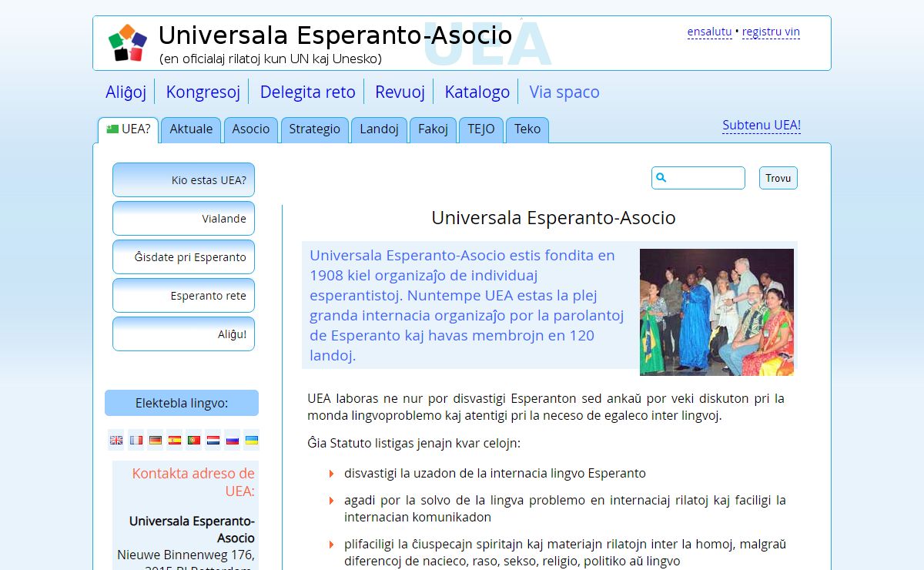Click the Kontakta adreso de UEA: heading

coord(193,482)
